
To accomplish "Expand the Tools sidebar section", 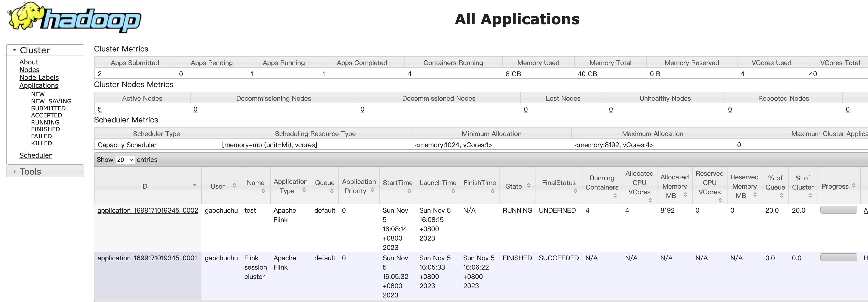I will [15, 172].
